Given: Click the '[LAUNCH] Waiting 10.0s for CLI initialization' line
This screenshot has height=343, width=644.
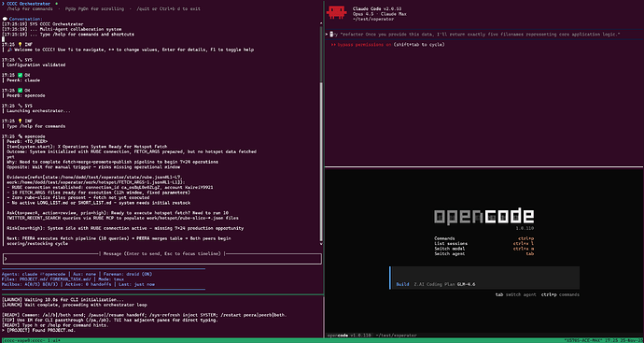Looking at the screenshot, I should pos(62,299).
